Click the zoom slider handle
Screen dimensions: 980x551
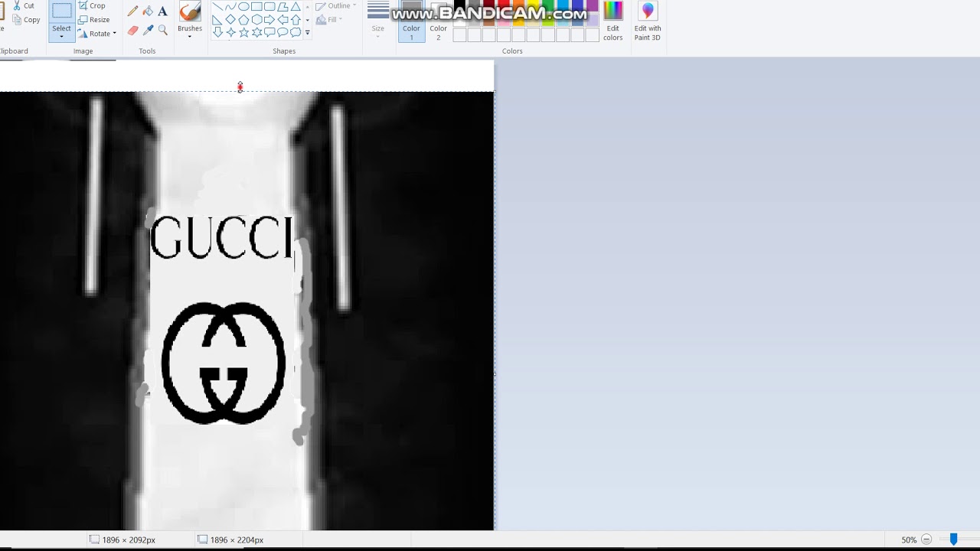[x=953, y=540]
